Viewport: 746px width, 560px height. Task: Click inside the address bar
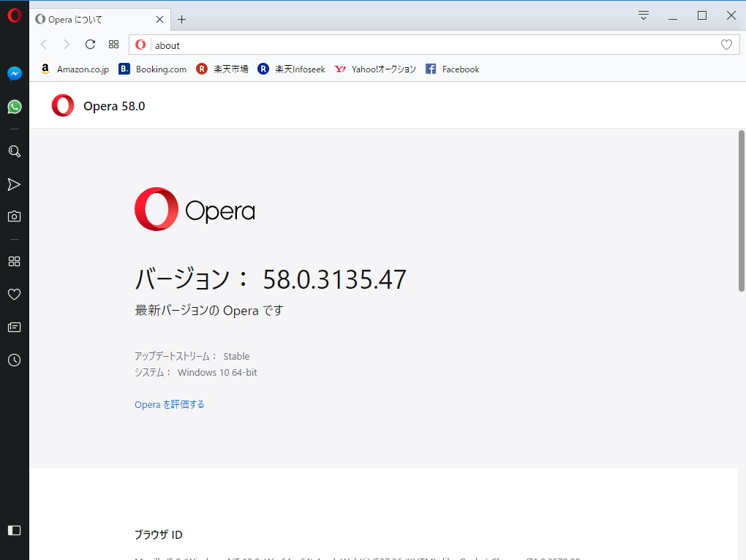pos(366,44)
